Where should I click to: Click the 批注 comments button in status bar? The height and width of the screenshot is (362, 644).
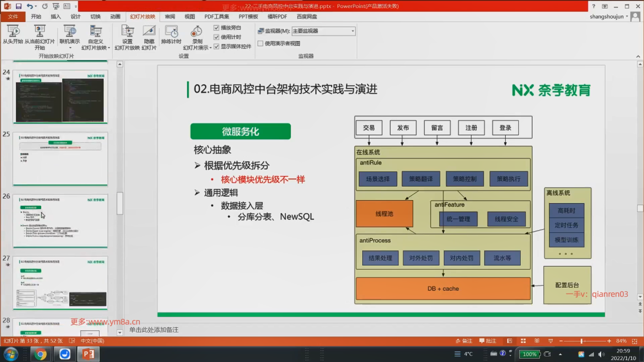tap(488, 341)
